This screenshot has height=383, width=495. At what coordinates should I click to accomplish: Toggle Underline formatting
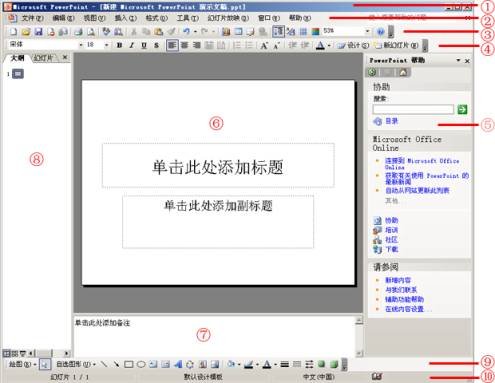[144, 45]
